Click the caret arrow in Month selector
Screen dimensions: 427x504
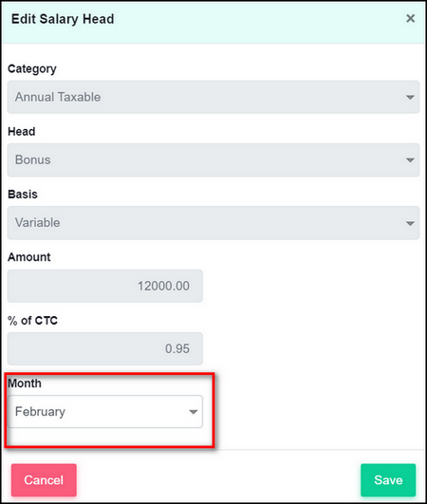pyautogui.click(x=193, y=412)
